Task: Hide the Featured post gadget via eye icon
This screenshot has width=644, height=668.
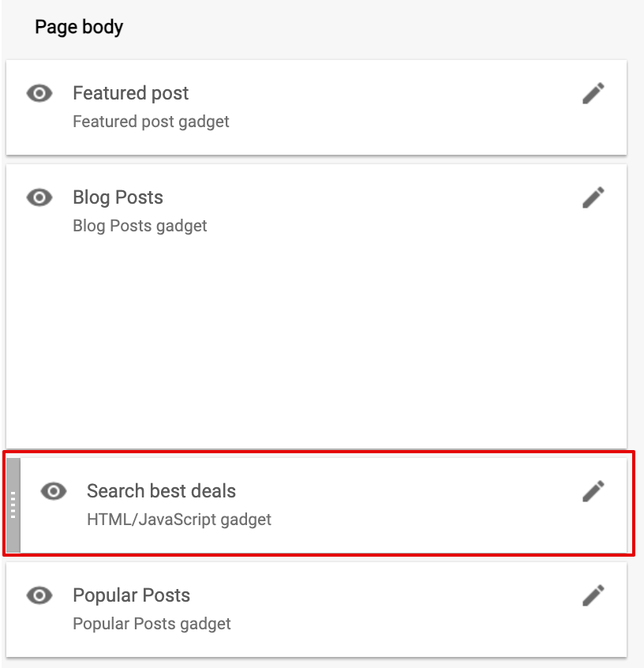Action: click(39, 93)
